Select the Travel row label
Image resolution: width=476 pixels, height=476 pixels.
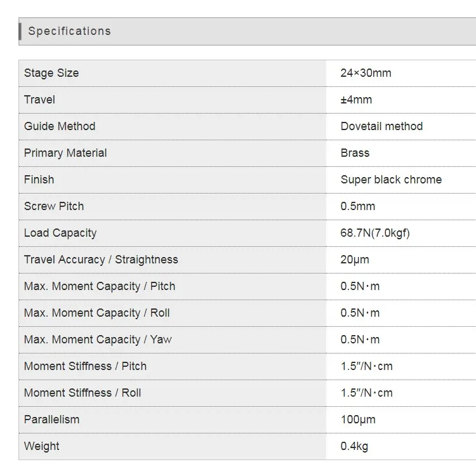39,100
